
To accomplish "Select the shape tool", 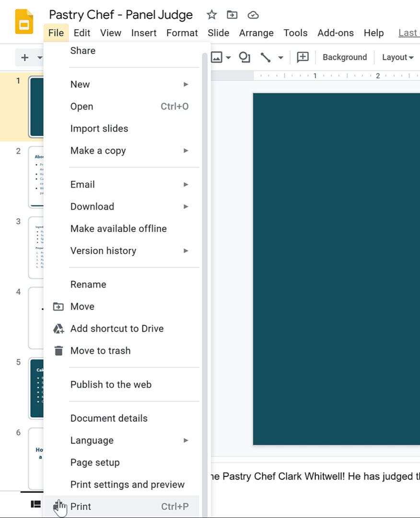I will click(x=244, y=57).
